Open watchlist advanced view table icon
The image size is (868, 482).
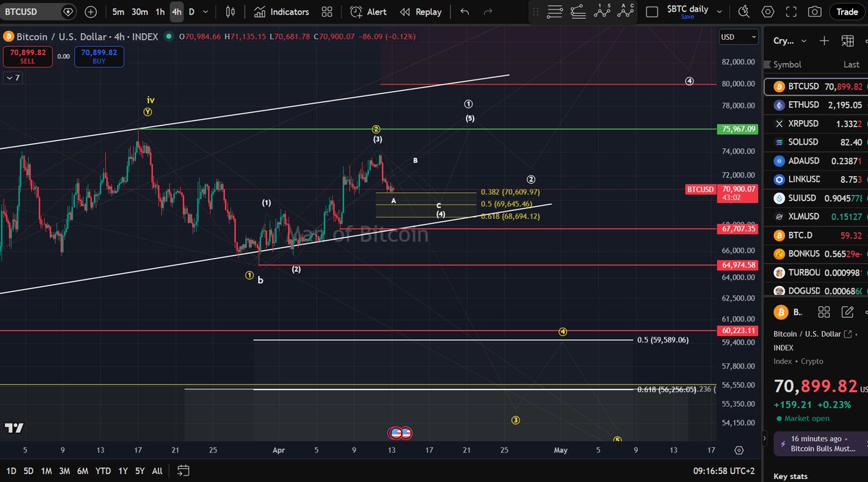coord(848,41)
